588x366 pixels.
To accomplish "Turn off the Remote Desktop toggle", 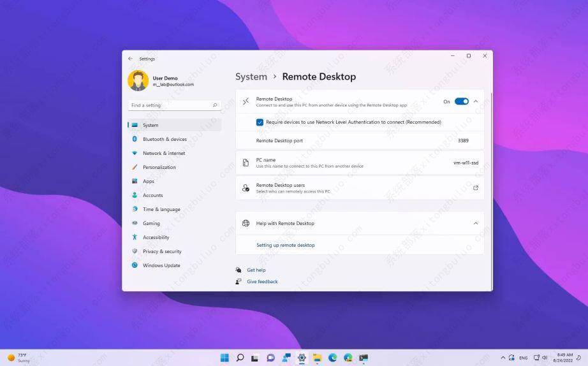I will pyautogui.click(x=461, y=101).
